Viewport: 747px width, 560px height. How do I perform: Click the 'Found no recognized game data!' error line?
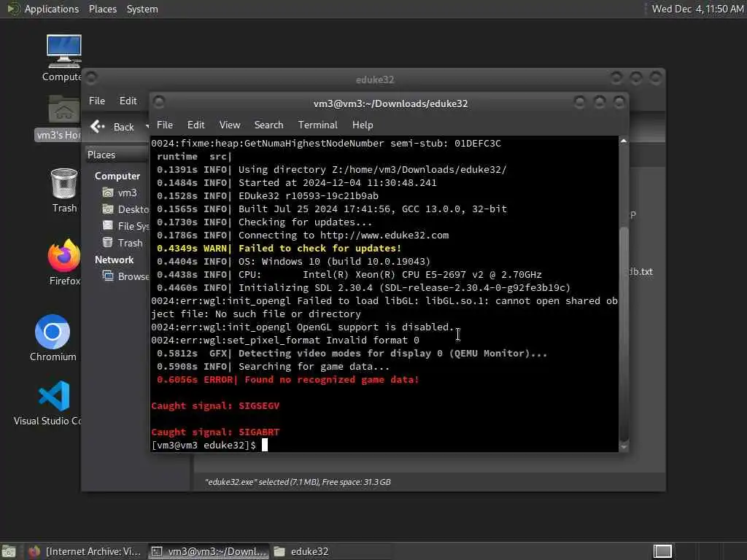pyautogui.click(x=287, y=379)
